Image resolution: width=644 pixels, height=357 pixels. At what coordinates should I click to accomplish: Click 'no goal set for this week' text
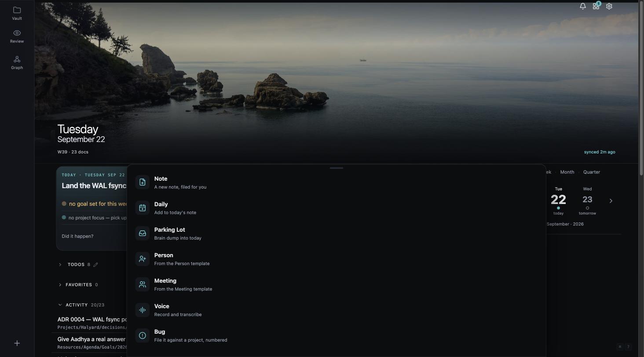tap(98, 204)
